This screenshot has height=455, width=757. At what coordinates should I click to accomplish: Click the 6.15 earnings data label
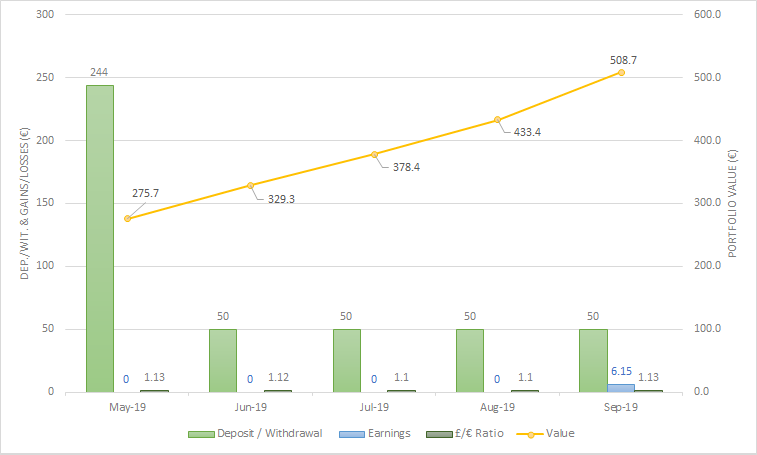pyautogui.click(x=620, y=370)
